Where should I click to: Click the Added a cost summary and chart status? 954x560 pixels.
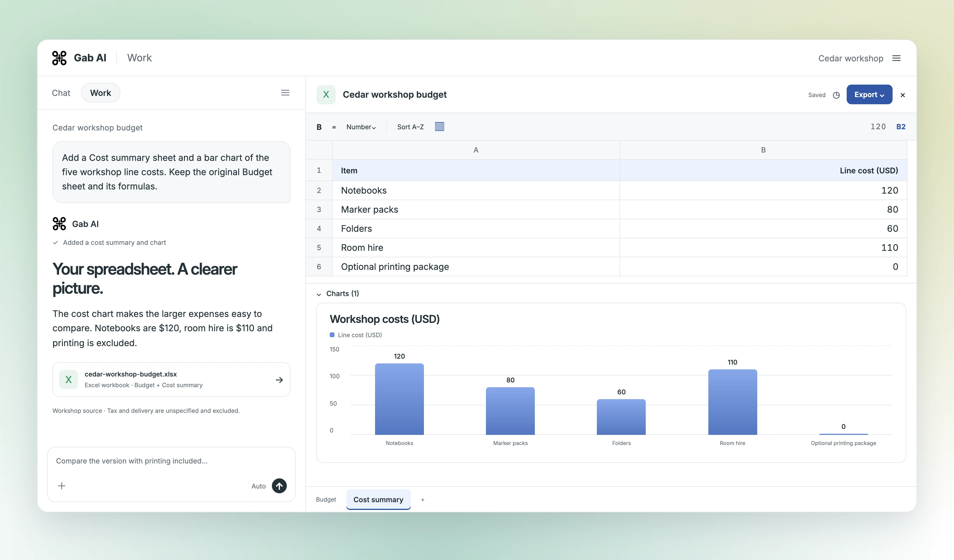[x=114, y=242]
